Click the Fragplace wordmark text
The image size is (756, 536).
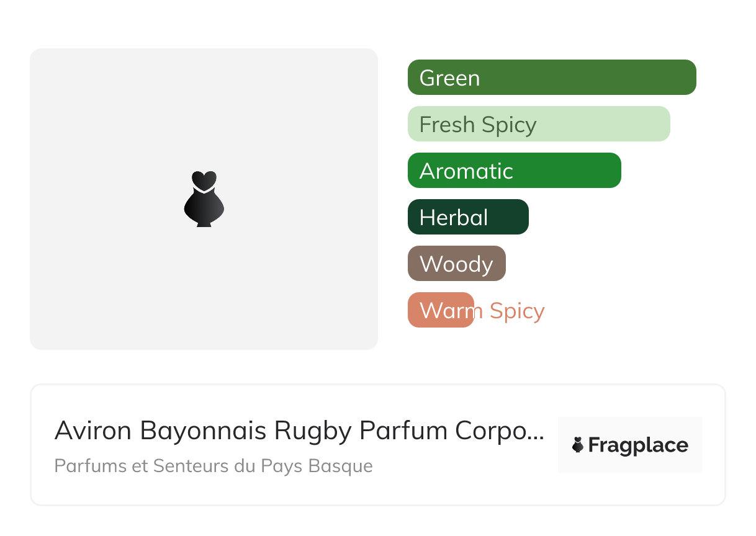pos(637,445)
